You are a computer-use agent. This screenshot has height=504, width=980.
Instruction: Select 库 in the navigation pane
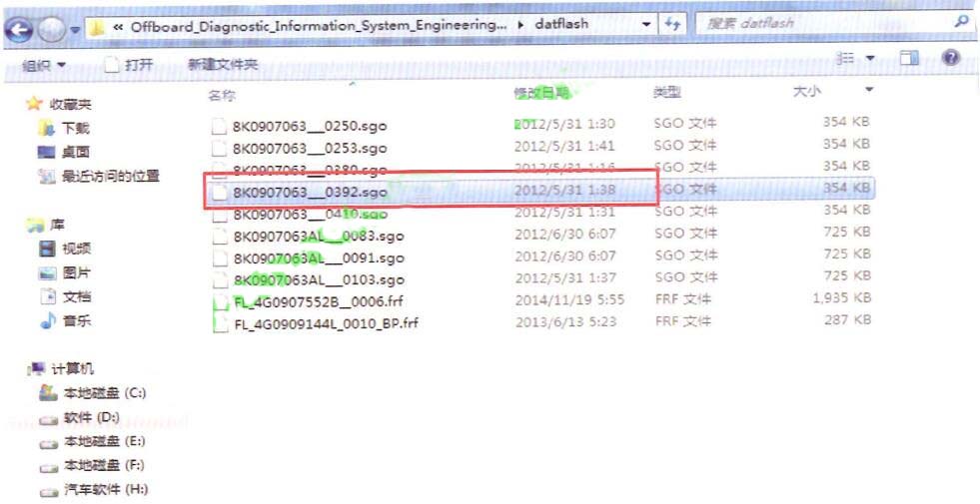(x=57, y=225)
